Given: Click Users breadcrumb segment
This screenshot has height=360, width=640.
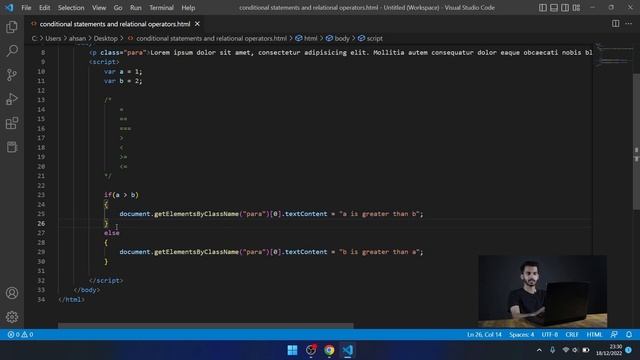Looking at the screenshot, I should pyautogui.click(x=53, y=38).
